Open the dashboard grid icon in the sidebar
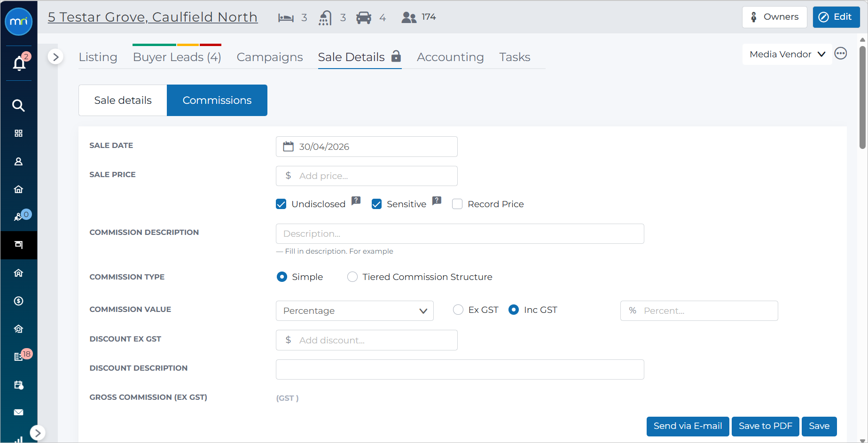This screenshot has width=868, height=443. coord(18,133)
